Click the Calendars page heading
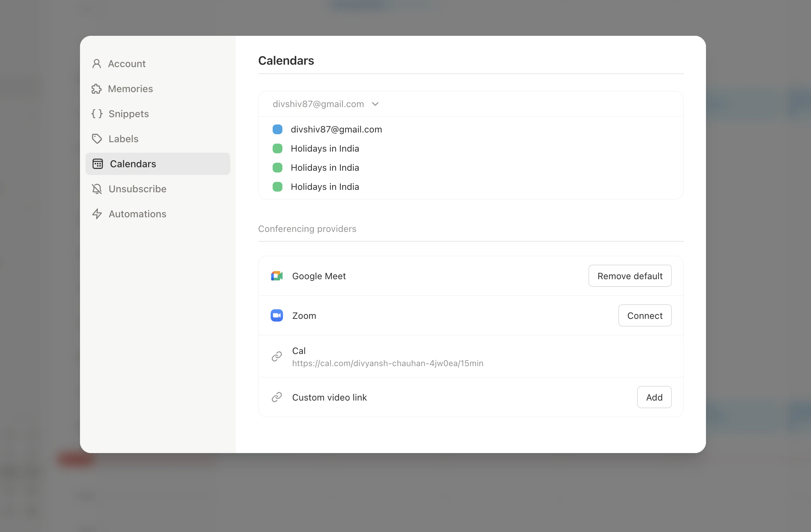Viewport: 811px width, 532px height. click(x=286, y=61)
